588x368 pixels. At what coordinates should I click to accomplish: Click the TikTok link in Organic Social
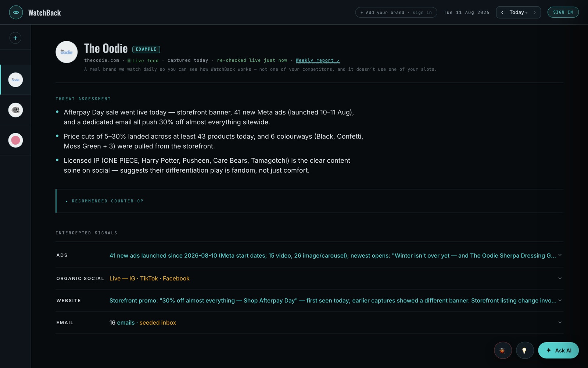[x=149, y=279]
